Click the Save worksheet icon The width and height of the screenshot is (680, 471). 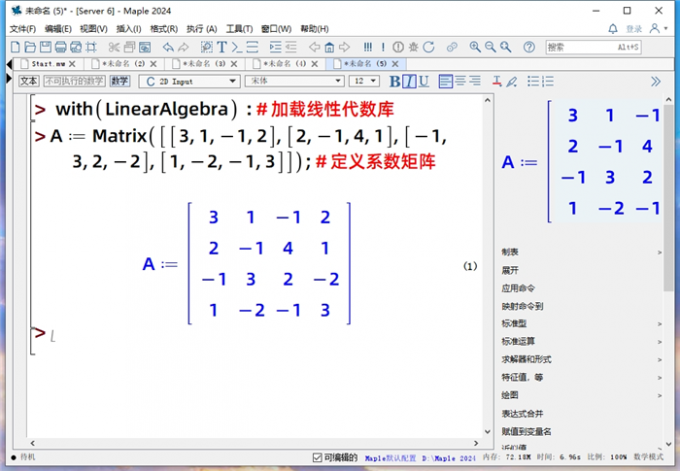point(46,47)
